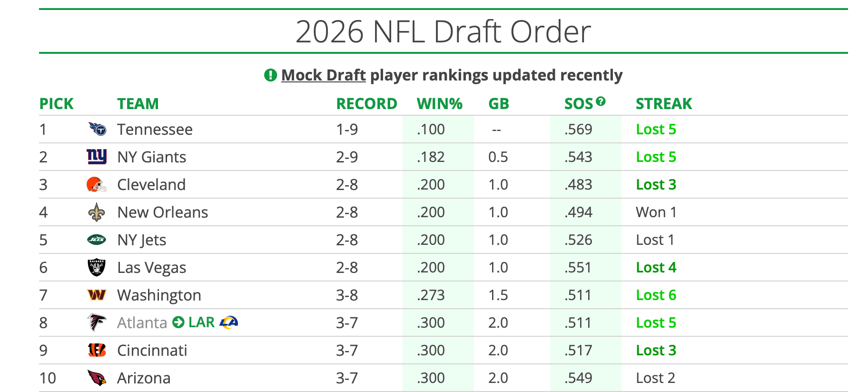Click the SOS help question mark icon
This screenshot has width=868, height=392.
(601, 101)
